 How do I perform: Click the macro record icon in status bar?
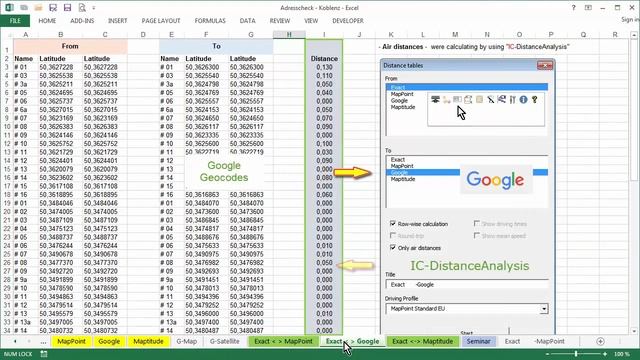[x=44, y=354]
